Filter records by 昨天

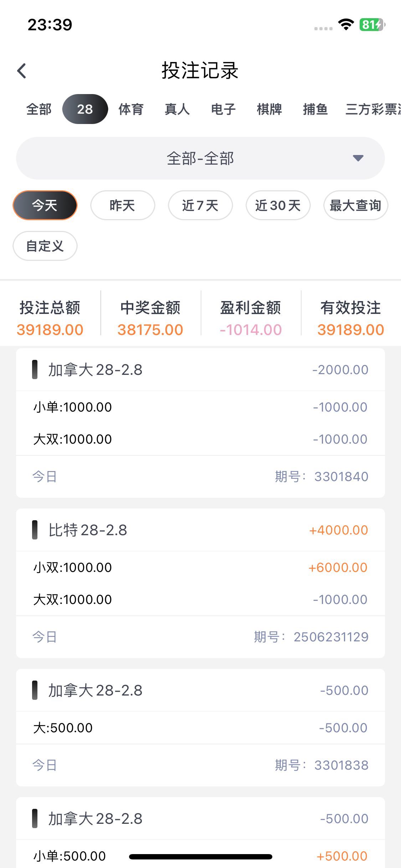(123, 205)
